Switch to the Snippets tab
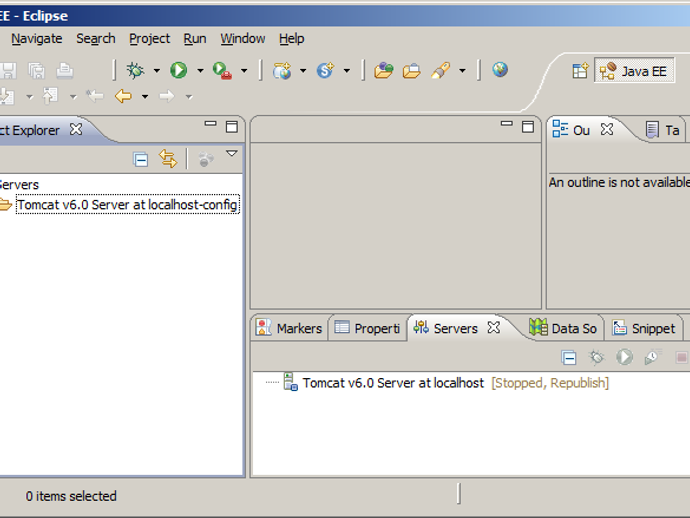This screenshot has width=690, height=518. coord(643,328)
